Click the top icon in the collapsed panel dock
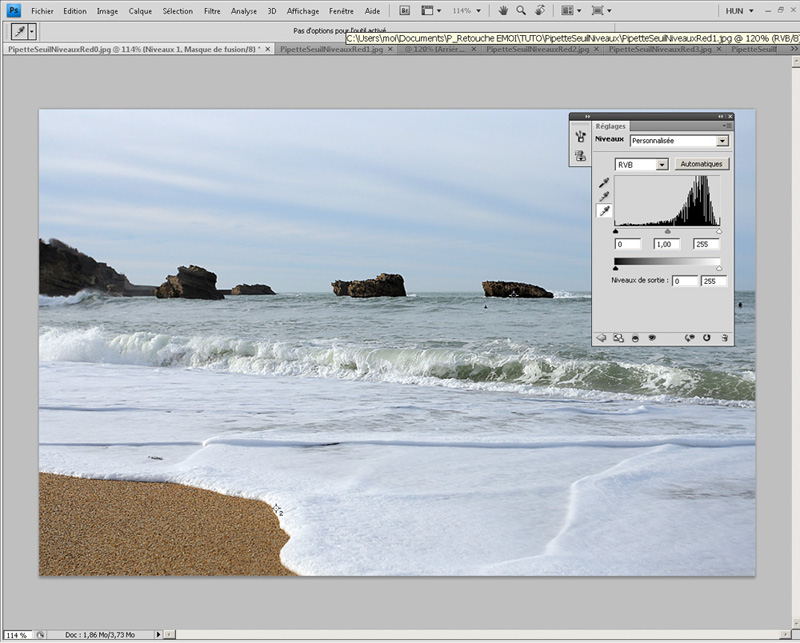Viewport: 800px width, 643px height. tap(581, 136)
